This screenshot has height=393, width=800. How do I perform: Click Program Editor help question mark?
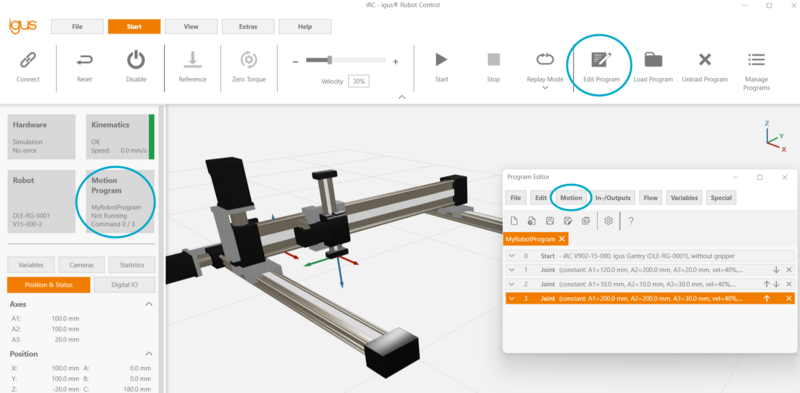(631, 221)
